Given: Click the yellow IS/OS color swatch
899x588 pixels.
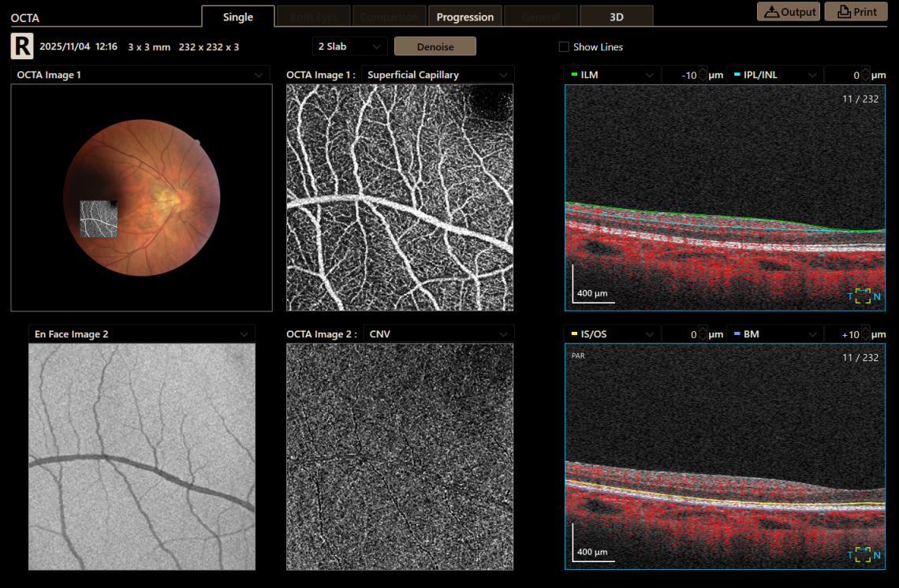Looking at the screenshot, I should [x=573, y=333].
